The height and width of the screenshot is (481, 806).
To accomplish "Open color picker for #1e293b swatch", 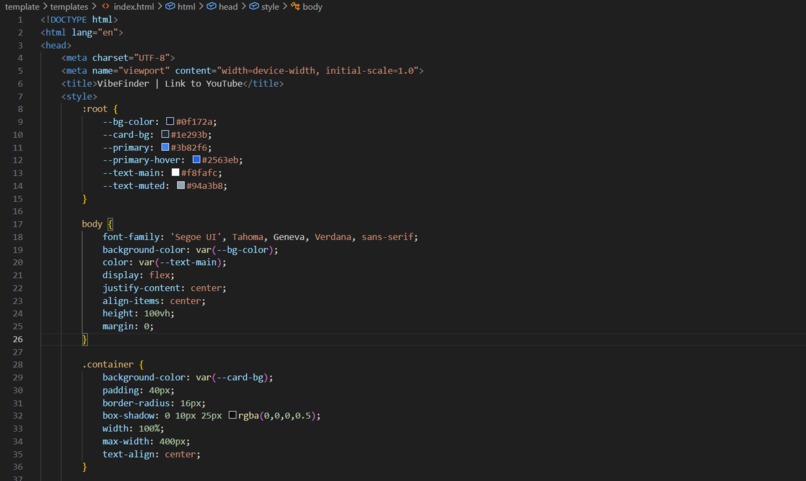I will (x=165, y=134).
